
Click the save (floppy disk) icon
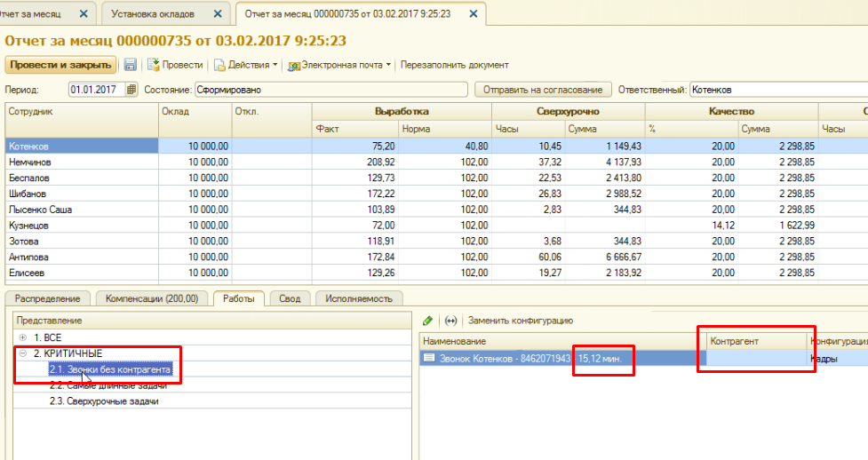tap(131, 65)
